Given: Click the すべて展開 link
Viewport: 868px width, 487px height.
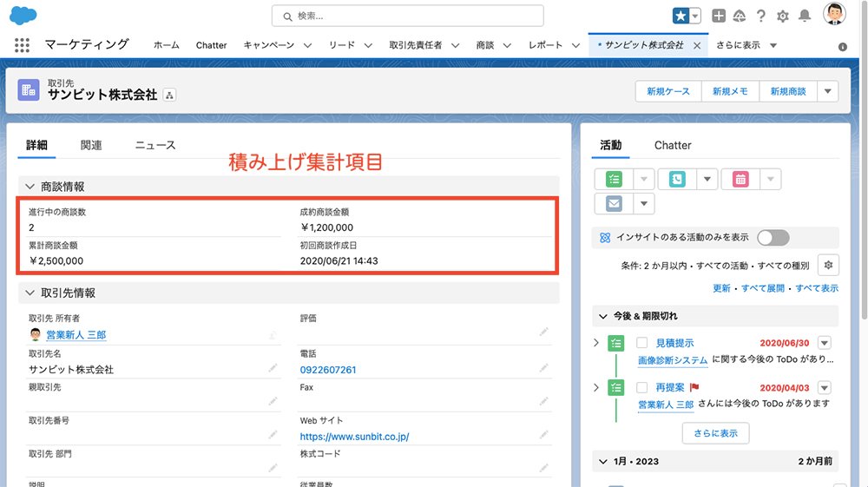Looking at the screenshot, I should point(763,288).
